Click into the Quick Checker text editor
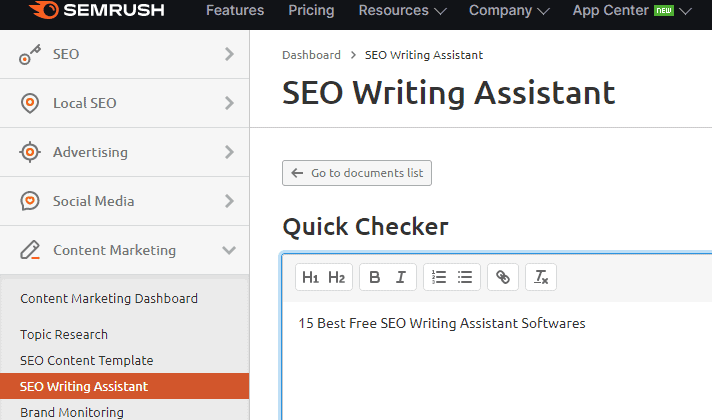 497,363
